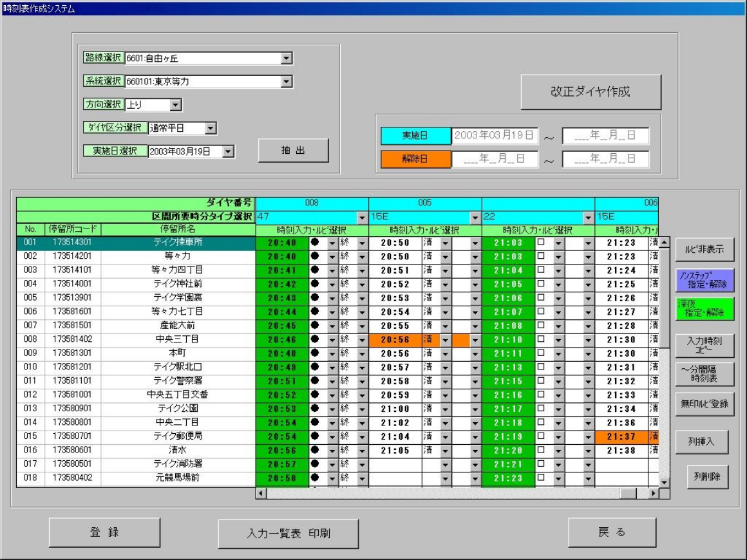Open the 系統選択 dropdown showing 660101:東京等力
The height and width of the screenshot is (560, 747).
(286, 82)
